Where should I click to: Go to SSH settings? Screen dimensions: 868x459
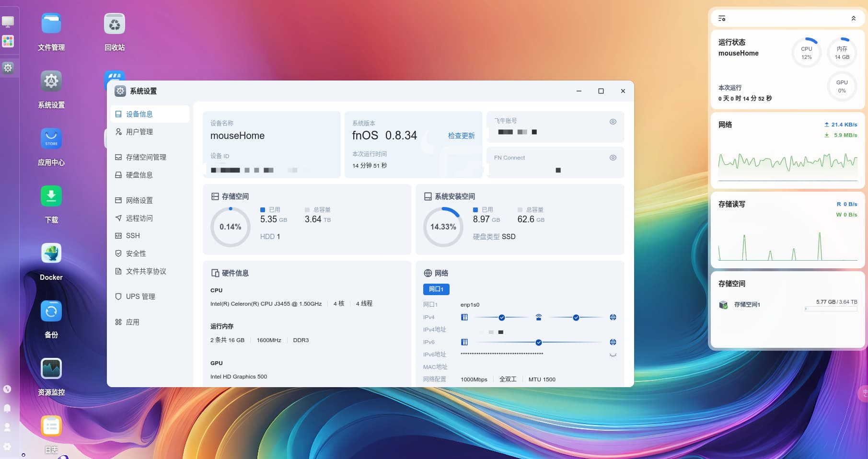coord(133,236)
